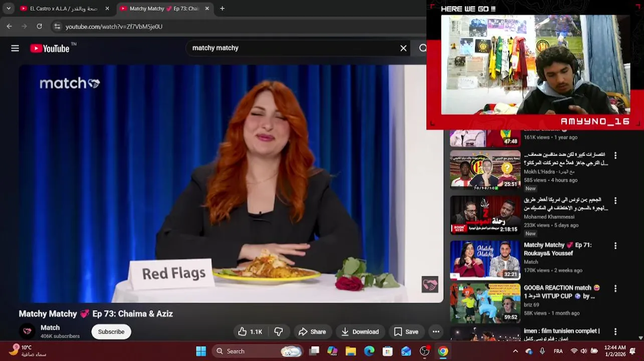This screenshot has height=361, width=644.
Task: Open Matchy Matchy Ep 71 thumbnail
Action: 485,260
